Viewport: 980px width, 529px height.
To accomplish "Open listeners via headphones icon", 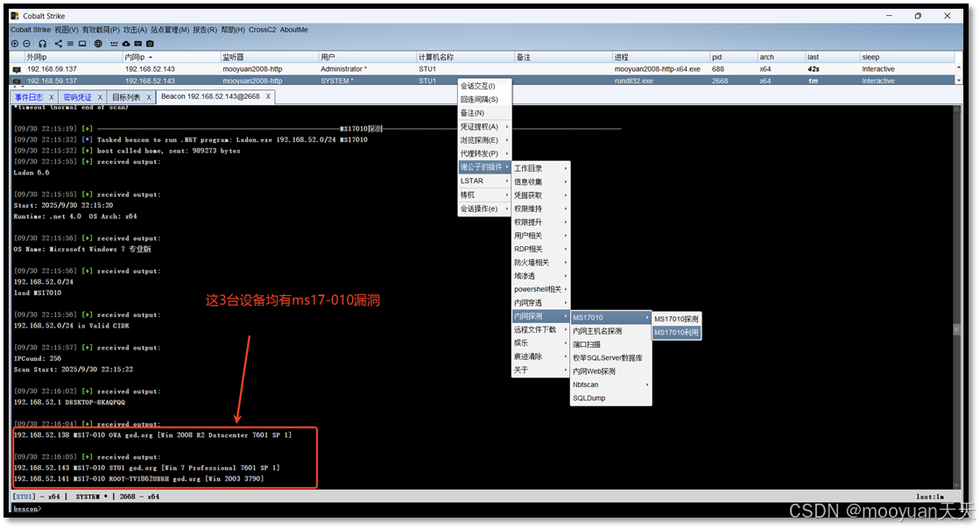I will (x=43, y=44).
